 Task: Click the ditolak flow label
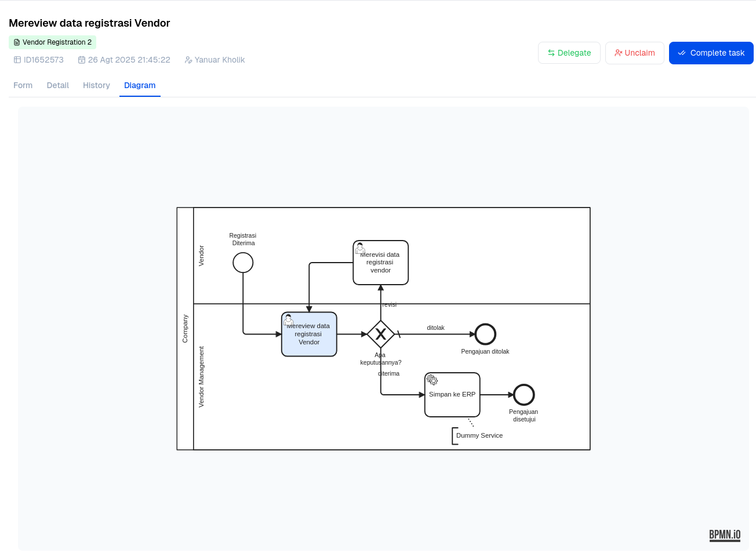[x=436, y=328]
